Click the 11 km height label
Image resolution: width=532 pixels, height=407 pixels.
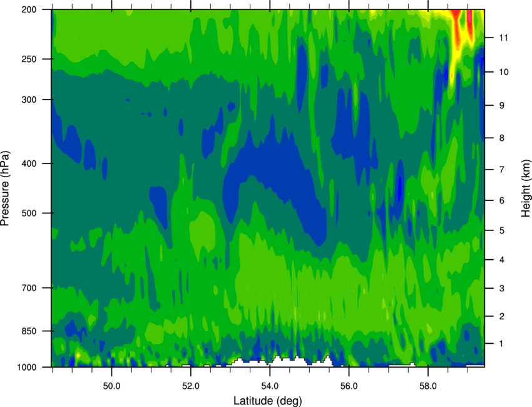[x=504, y=38]
